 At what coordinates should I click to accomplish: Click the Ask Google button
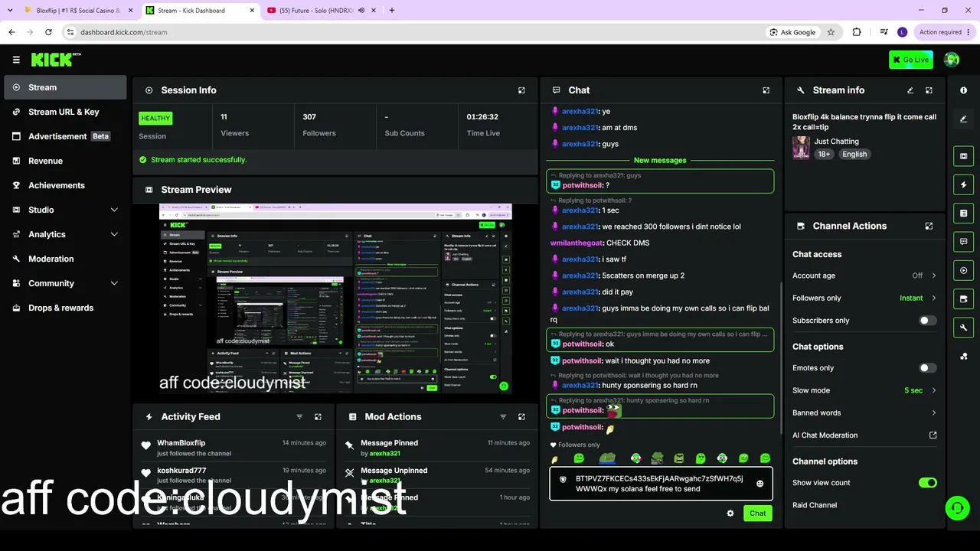tap(792, 32)
